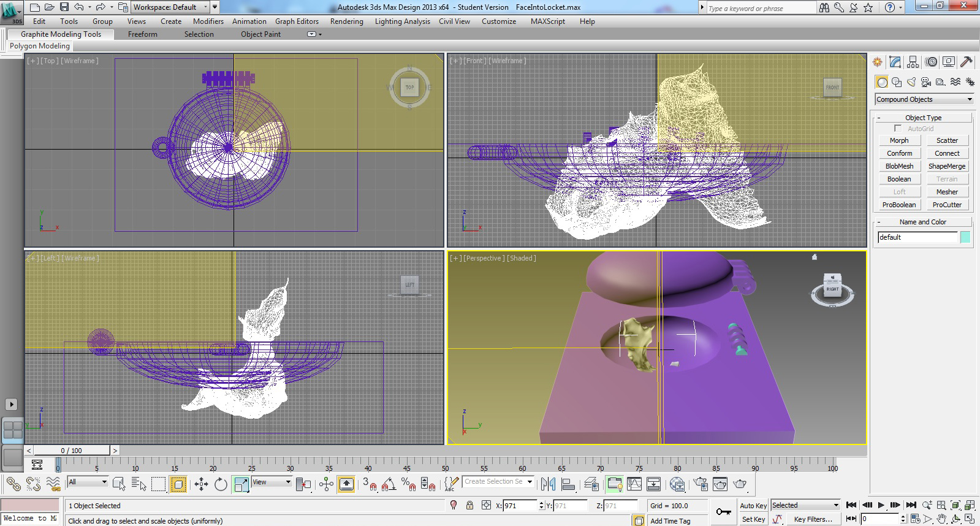
Task: Select the Cameras category icon
Action: [x=926, y=82]
